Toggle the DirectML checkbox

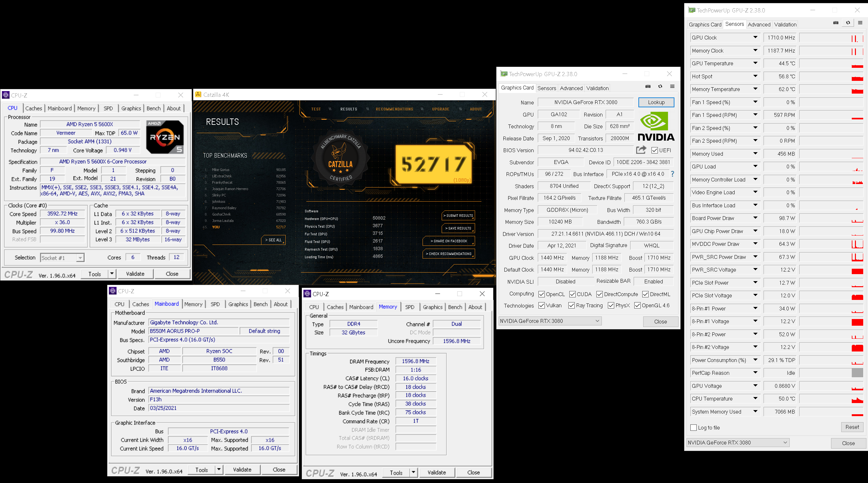coord(645,294)
